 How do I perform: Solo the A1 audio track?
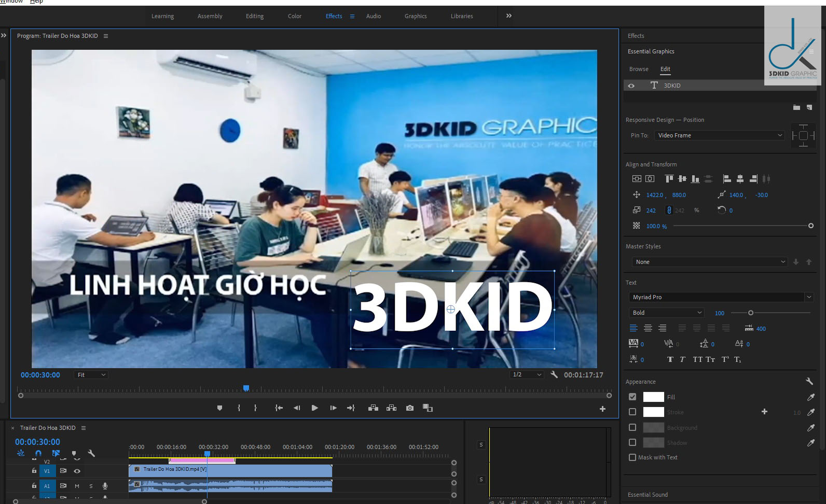[91, 486]
